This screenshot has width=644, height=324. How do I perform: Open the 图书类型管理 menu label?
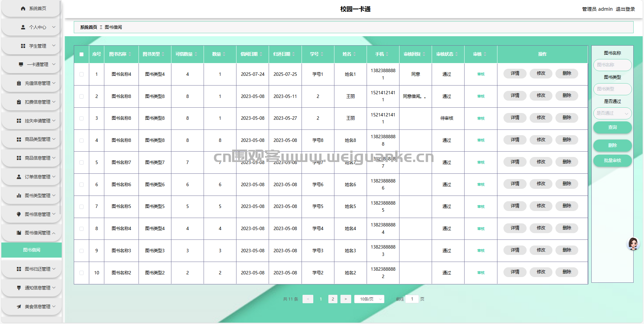(38, 196)
